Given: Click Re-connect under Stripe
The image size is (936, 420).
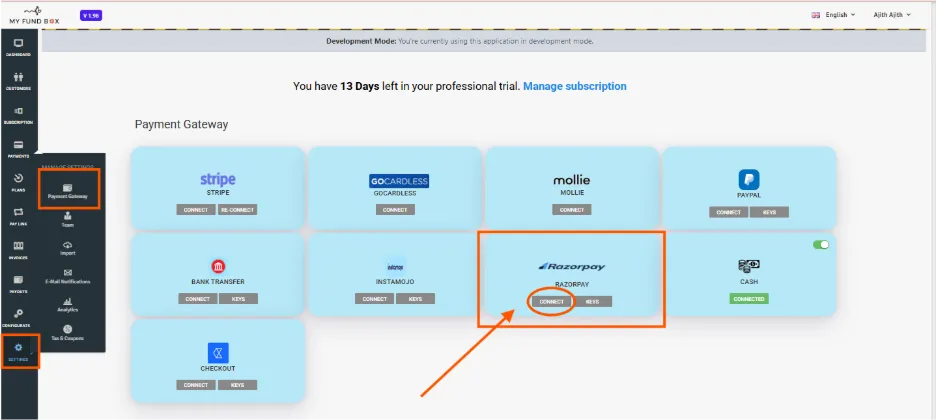Looking at the screenshot, I should click(238, 210).
